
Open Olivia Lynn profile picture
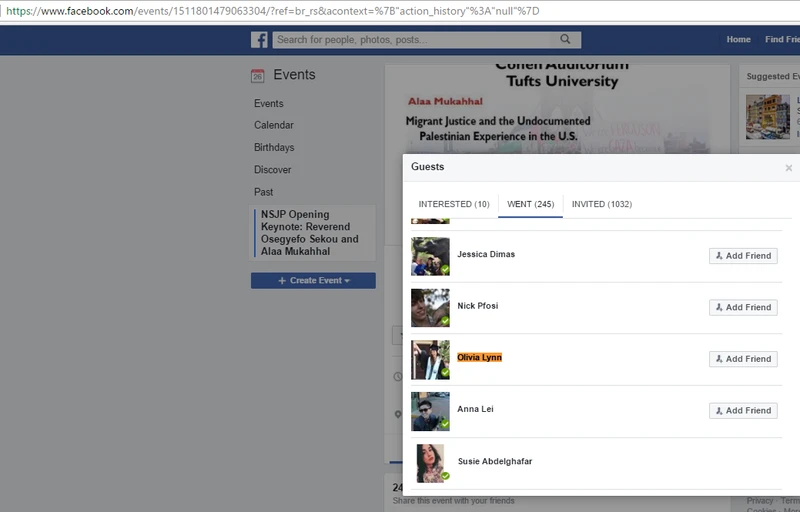pos(431,360)
